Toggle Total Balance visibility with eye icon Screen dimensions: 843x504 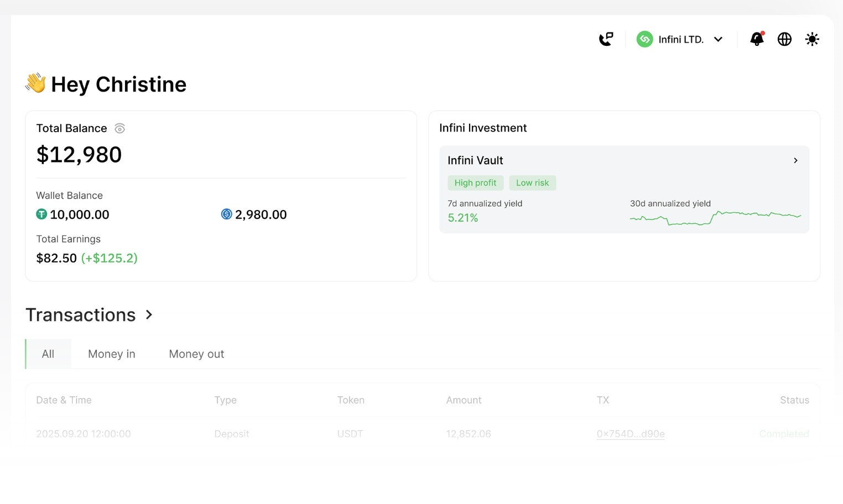click(120, 128)
